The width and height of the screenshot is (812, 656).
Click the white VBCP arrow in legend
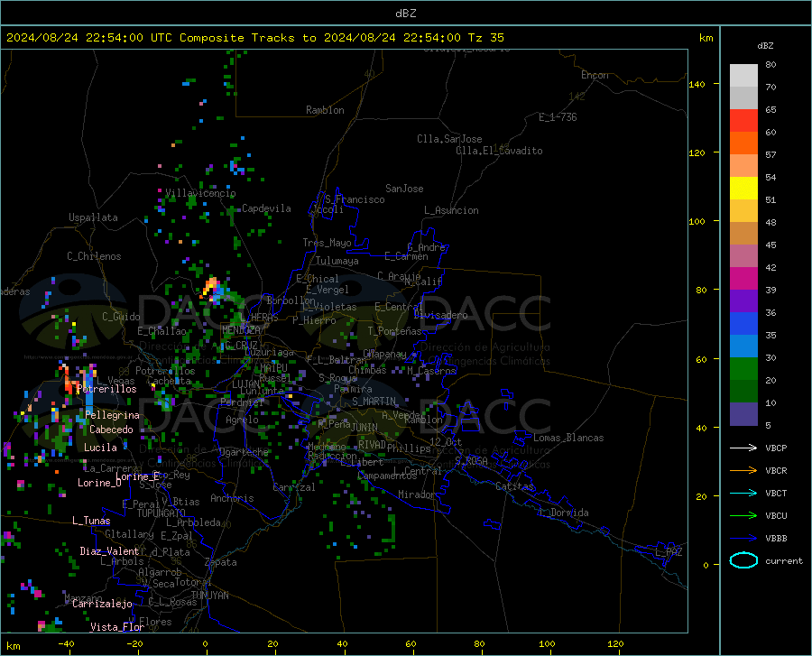pos(743,448)
